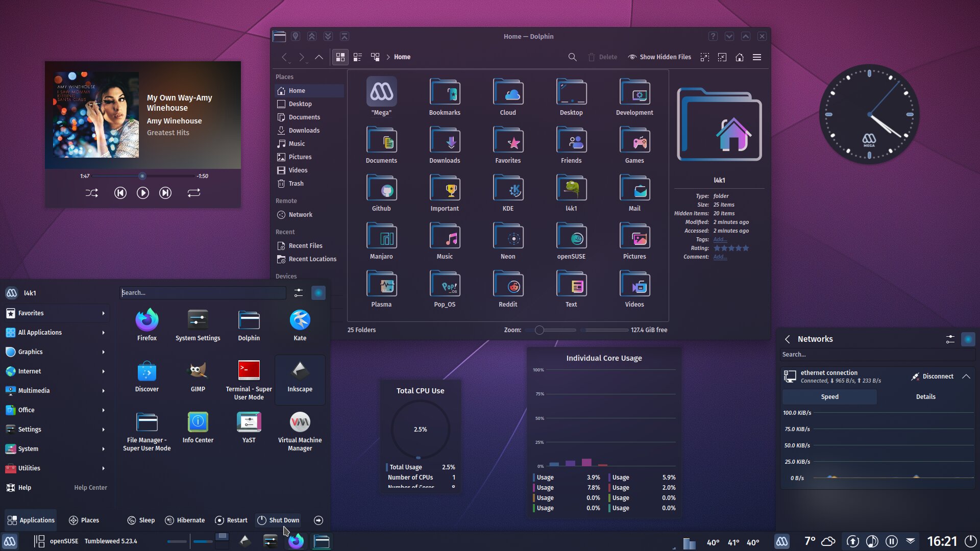Image resolution: width=980 pixels, height=551 pixels.
Task: Toggle Show Hidden Files in Dolphin
Action: coord(659,57)
